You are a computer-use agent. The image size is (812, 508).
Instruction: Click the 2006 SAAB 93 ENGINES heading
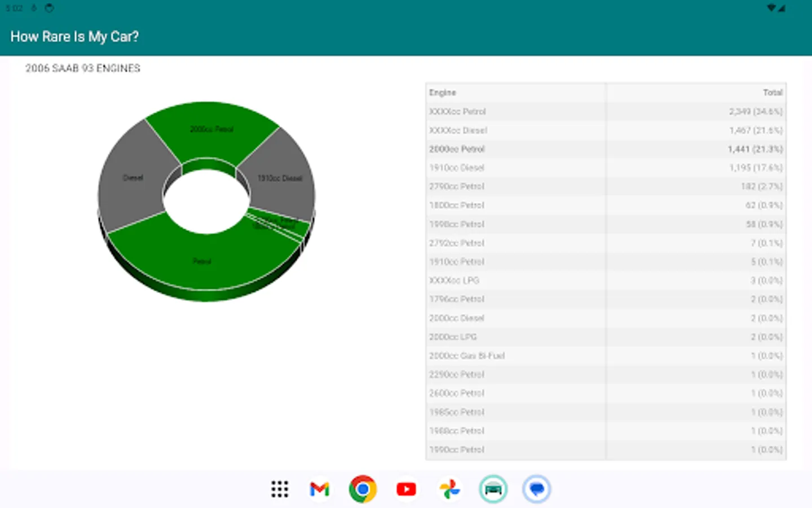(83, 68)
